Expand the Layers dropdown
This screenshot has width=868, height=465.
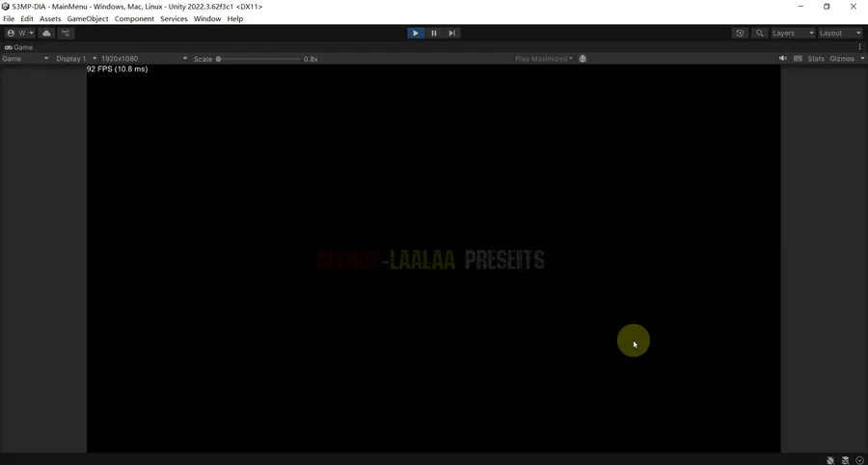(794, 33)
